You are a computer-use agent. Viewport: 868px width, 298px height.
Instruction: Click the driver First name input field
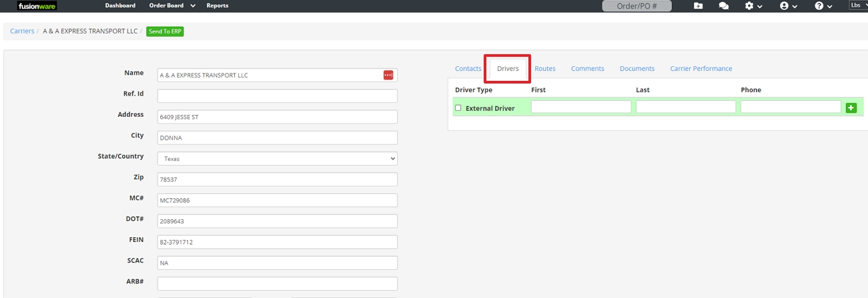(580, 107)
